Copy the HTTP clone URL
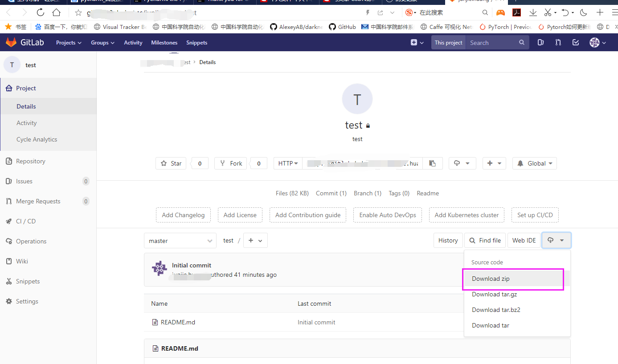Image resolution: width=618 pixels, height=364 pixels. [433, 163]
